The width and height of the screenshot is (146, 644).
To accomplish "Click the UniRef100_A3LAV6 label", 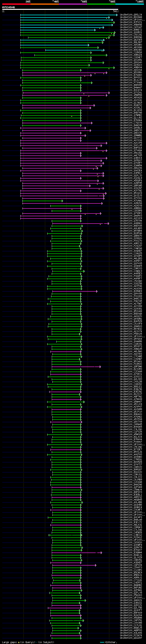I will pos(131,633).
